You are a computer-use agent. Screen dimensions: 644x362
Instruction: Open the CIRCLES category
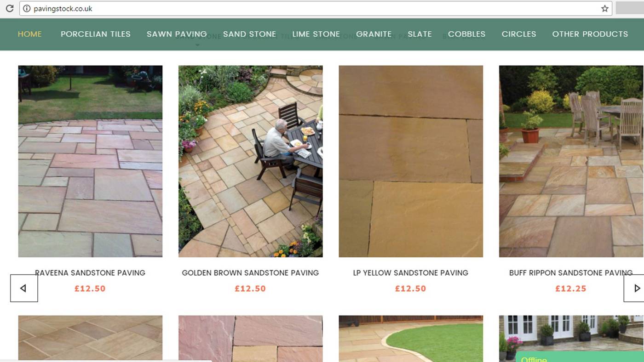click(x=518, y=34)
